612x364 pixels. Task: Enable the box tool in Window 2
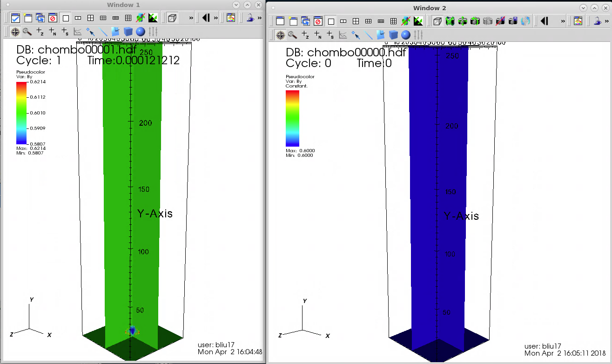coord(393,34)
